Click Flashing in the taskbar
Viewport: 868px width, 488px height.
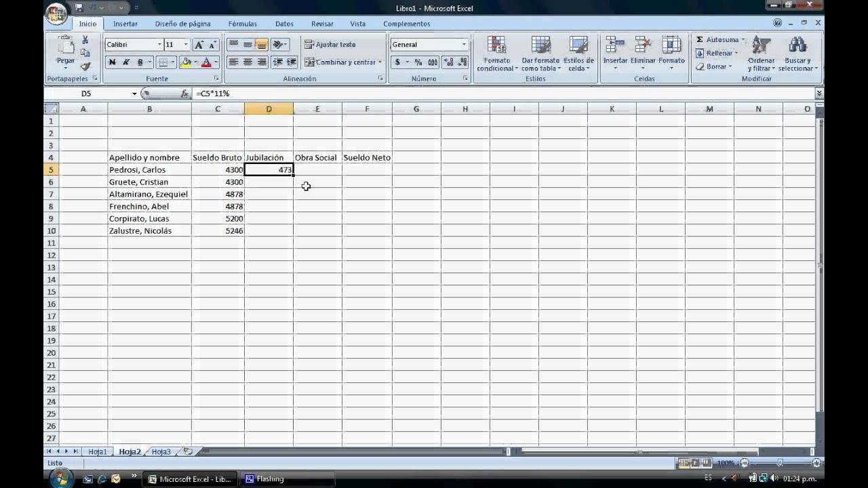[x=288, y=479]
